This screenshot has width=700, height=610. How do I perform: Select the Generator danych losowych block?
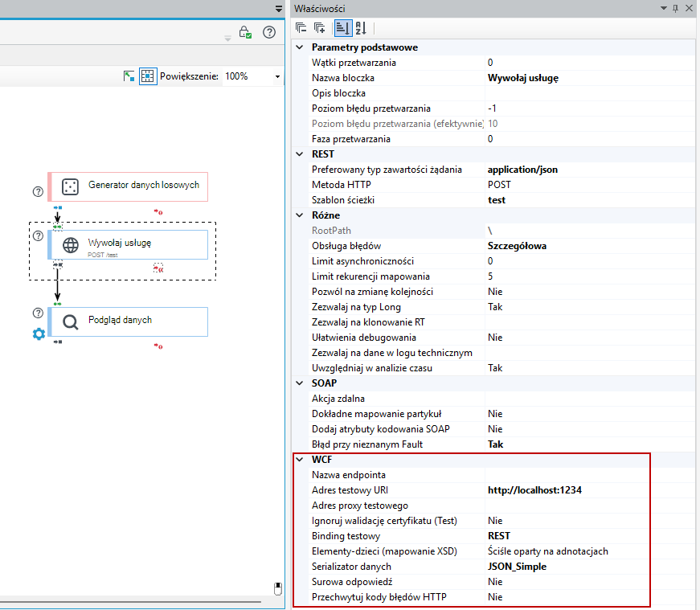pos(128,186)
